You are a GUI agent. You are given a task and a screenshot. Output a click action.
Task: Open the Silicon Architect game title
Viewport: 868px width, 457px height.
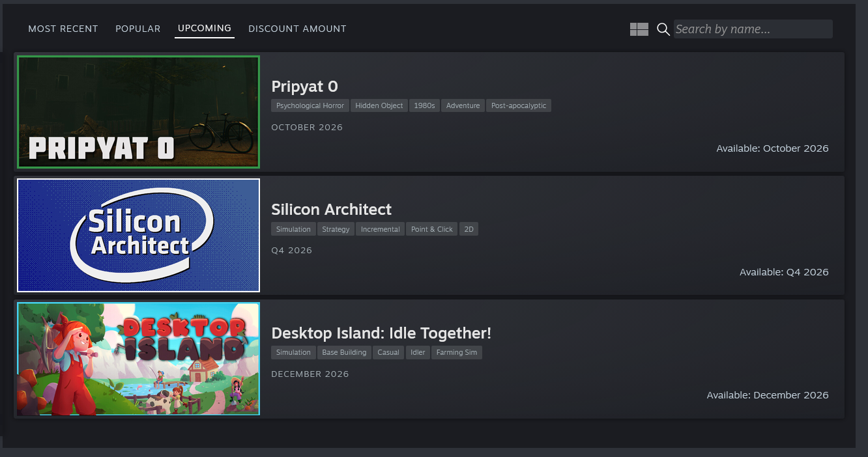click(x=331, y=210)
